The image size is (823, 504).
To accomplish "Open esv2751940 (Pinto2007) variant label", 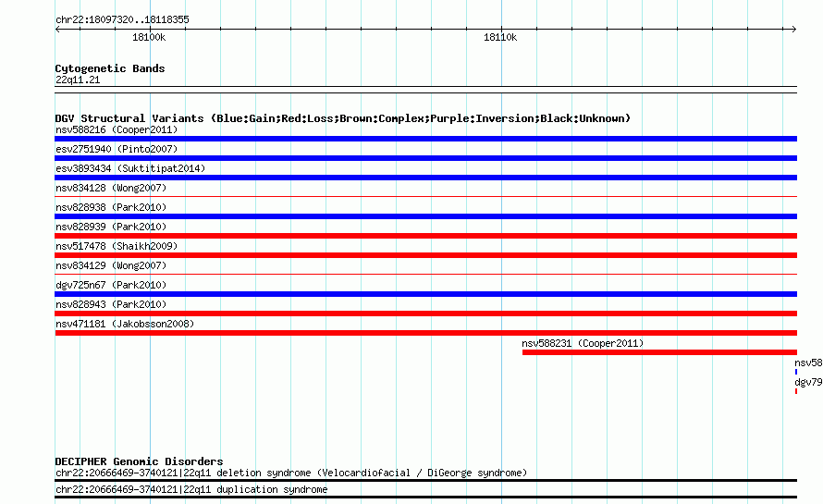I will point(117,149).
